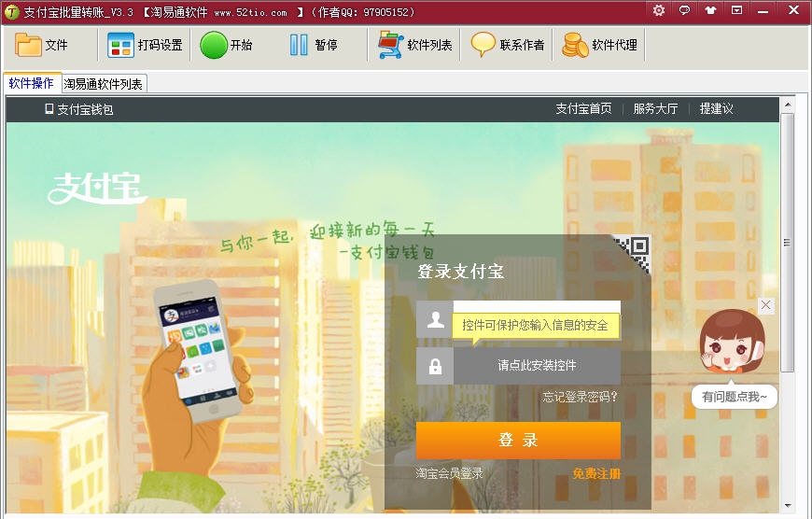Click the 控件可保护您输入信息的安全 tooltip
The width and height of the screenshot is (812, 519).
pos(536,325)
